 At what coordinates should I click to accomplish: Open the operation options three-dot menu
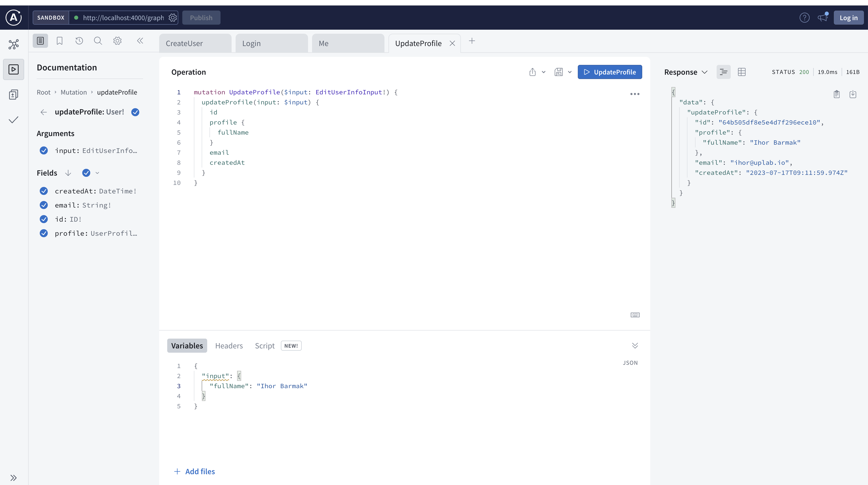coord(635,94)
